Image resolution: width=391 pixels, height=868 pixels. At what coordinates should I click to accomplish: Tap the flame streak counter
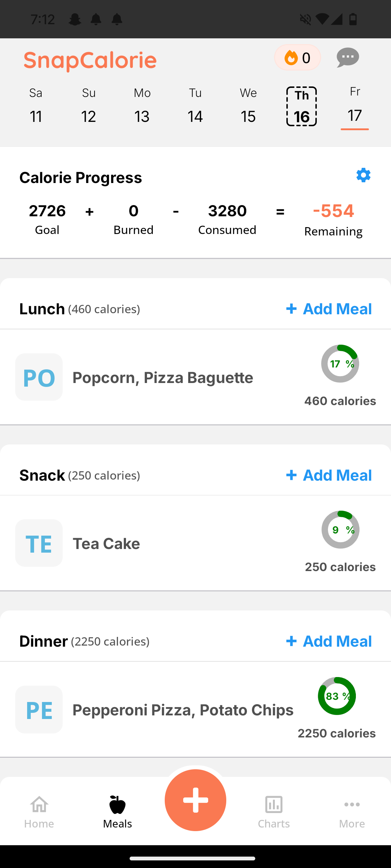pyautogui.click(x=297, y=58)
